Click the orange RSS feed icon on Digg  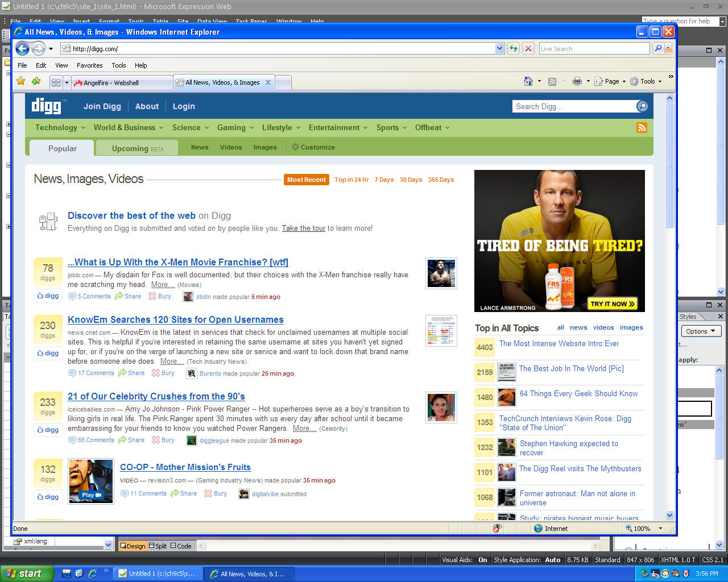(642, 127)
